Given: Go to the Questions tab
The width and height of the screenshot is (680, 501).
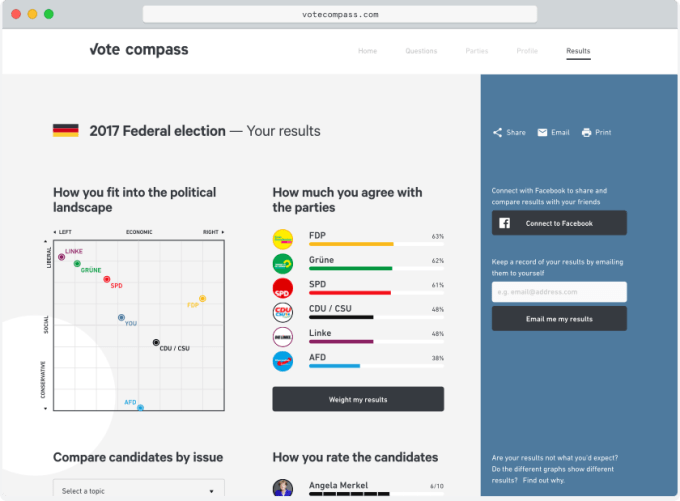Looking at the screenshot, I should click(421, 51).
